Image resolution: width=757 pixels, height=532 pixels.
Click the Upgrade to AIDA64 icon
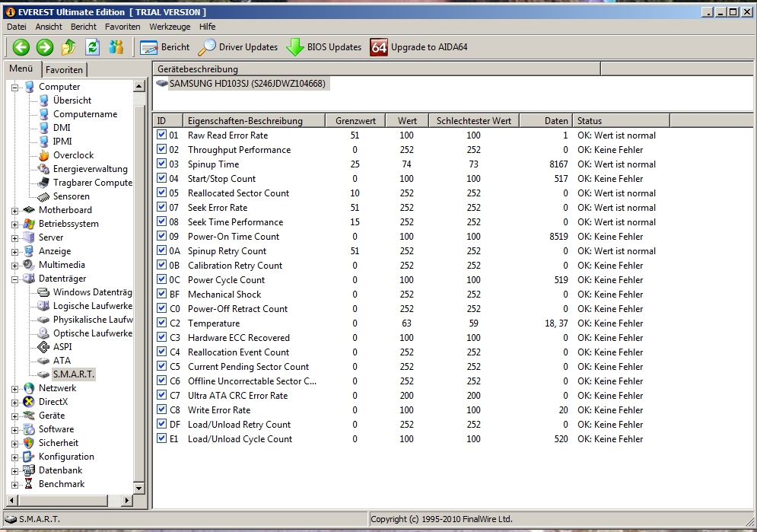coord(379,47)
